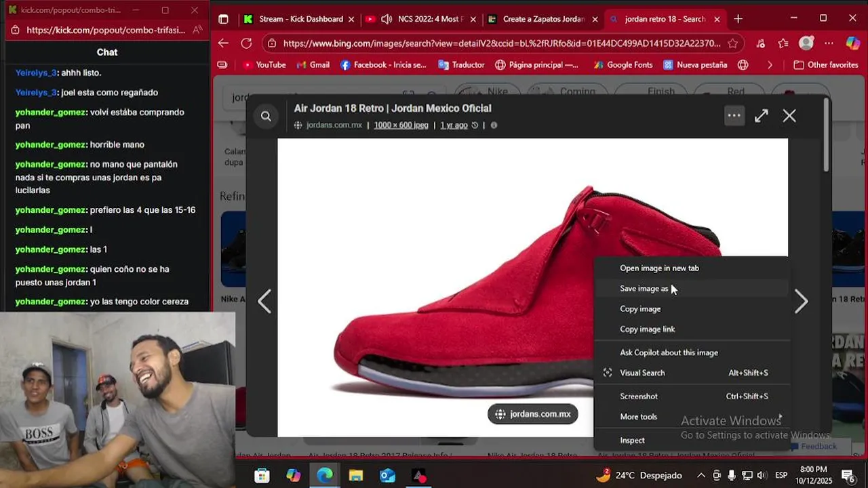Add this page to favorites with the star icon

[733, 43]
